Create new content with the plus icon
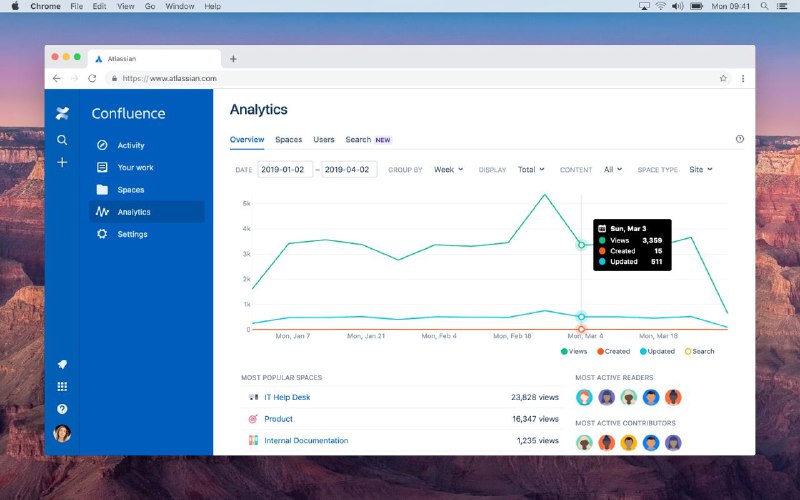 (x=62, y=162)
